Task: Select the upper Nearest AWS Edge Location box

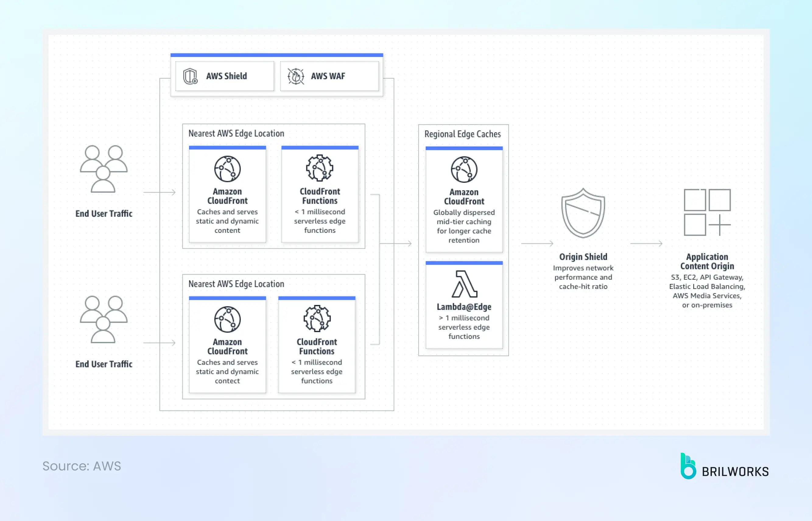Action: [236, 133]
